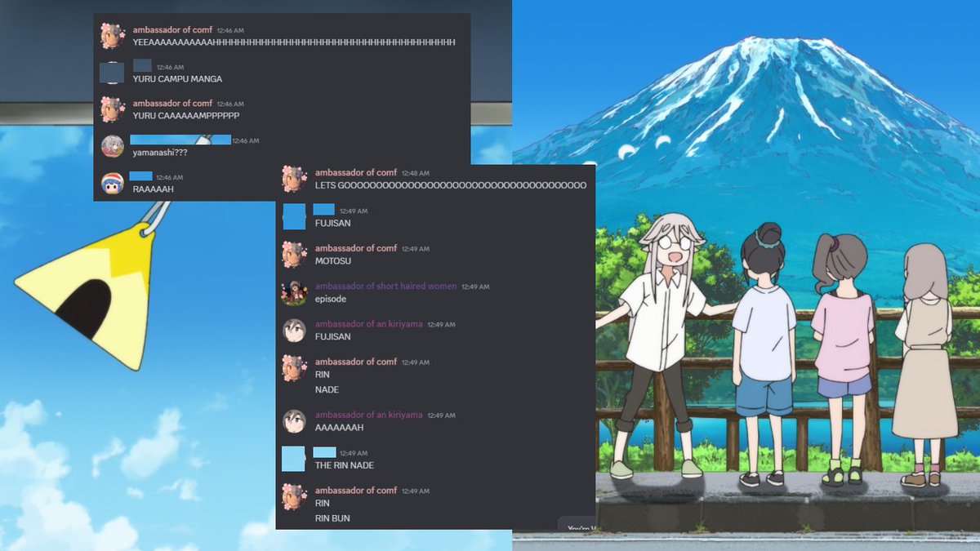Open ambassador of an kiriyama name above FUJISAN
The height and width of the screenshot is (551, 980).
tap(369, 324)
